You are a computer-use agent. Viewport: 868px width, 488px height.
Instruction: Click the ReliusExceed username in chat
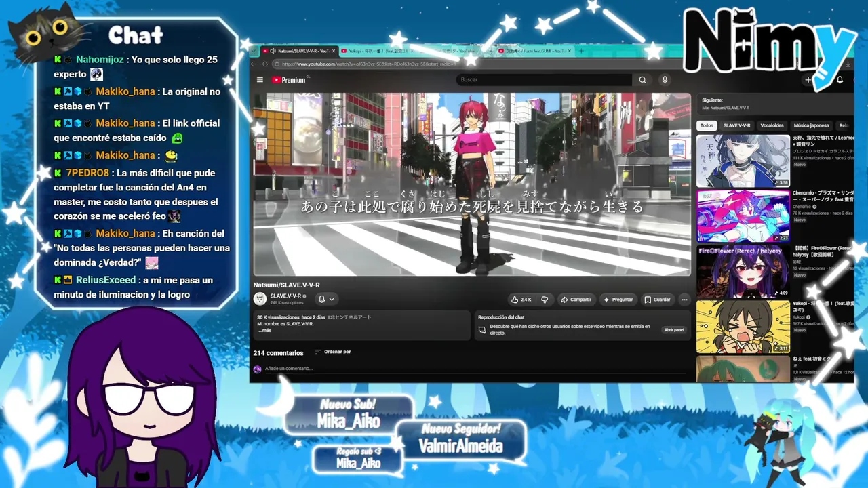click(106, 280)
